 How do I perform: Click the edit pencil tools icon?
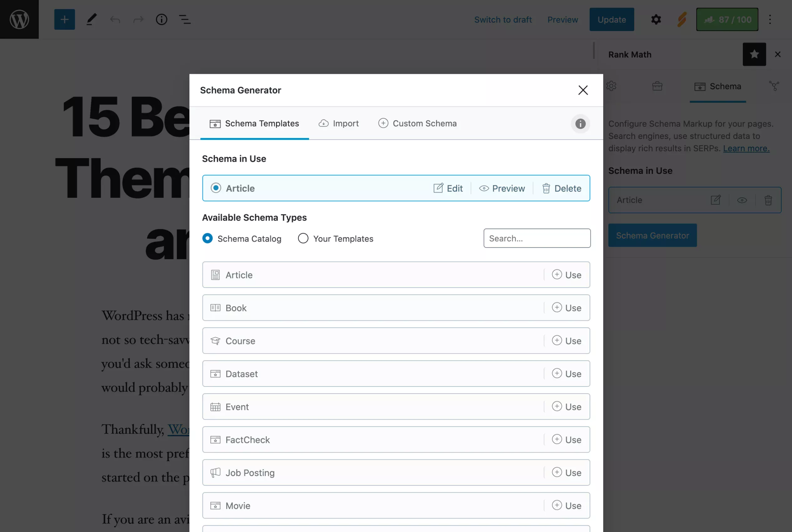[x=91, y=19]
